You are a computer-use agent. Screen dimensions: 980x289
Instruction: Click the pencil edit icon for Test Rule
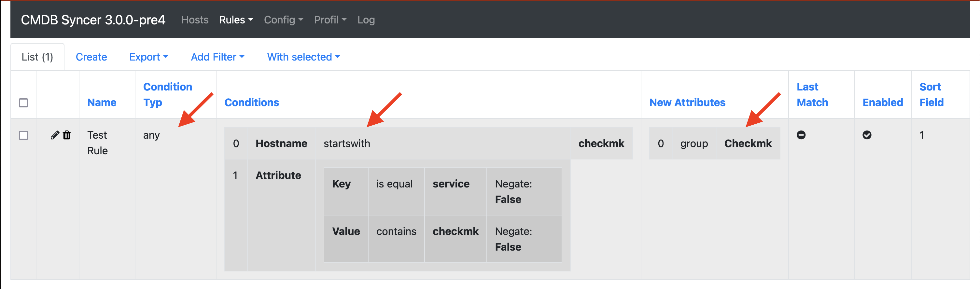click(55, 135)
